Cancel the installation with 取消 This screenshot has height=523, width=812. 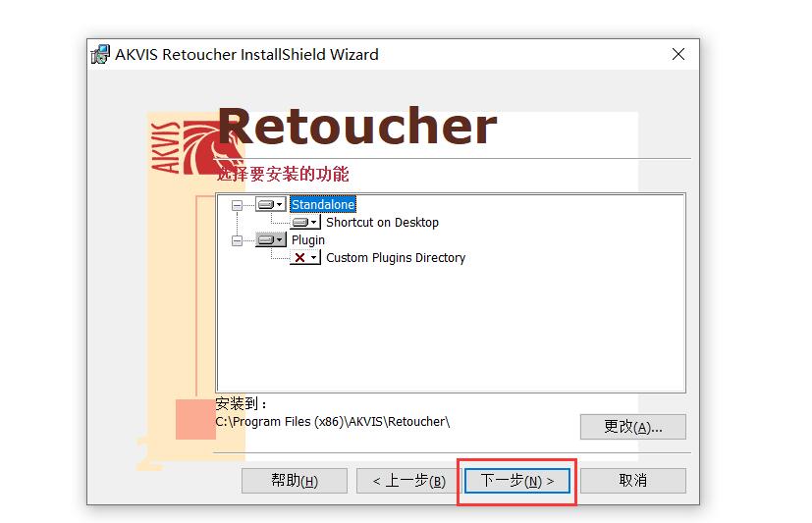click(x=633, y=481)
